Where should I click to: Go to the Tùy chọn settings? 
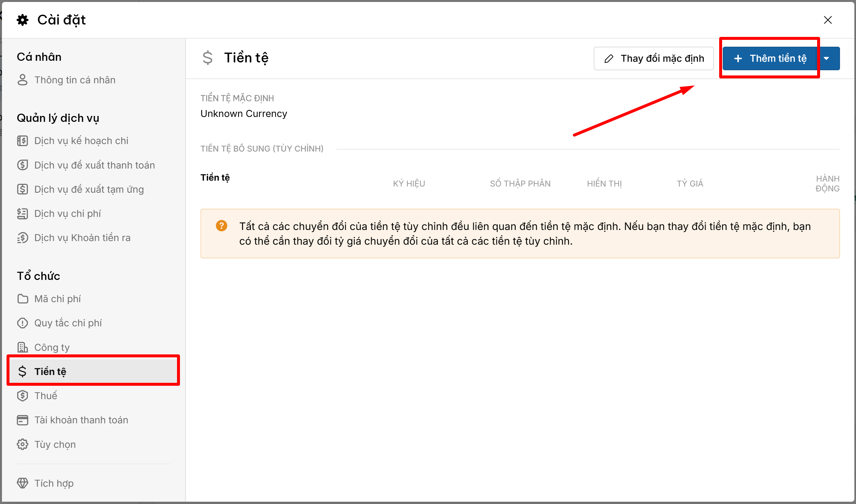[x=55, y=445]
